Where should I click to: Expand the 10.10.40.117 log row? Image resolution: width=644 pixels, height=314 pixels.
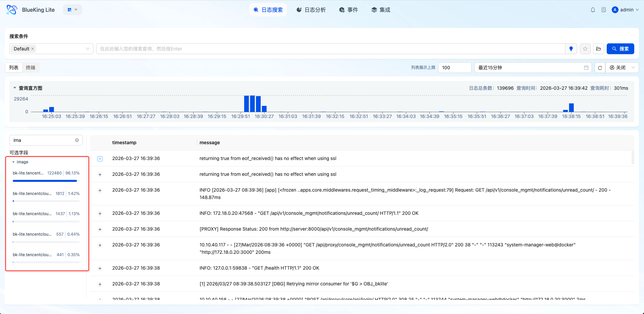[x=100, y=245]
